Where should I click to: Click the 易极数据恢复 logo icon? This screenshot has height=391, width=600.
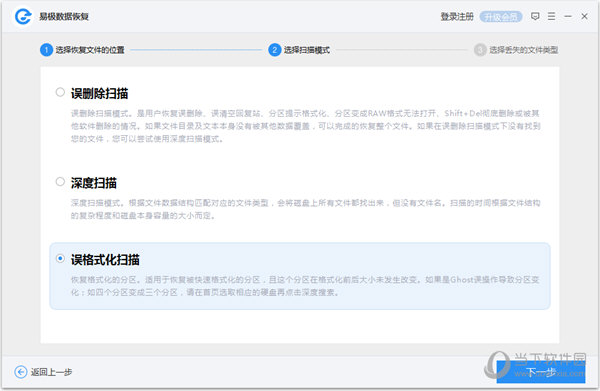tap(23, 16)
